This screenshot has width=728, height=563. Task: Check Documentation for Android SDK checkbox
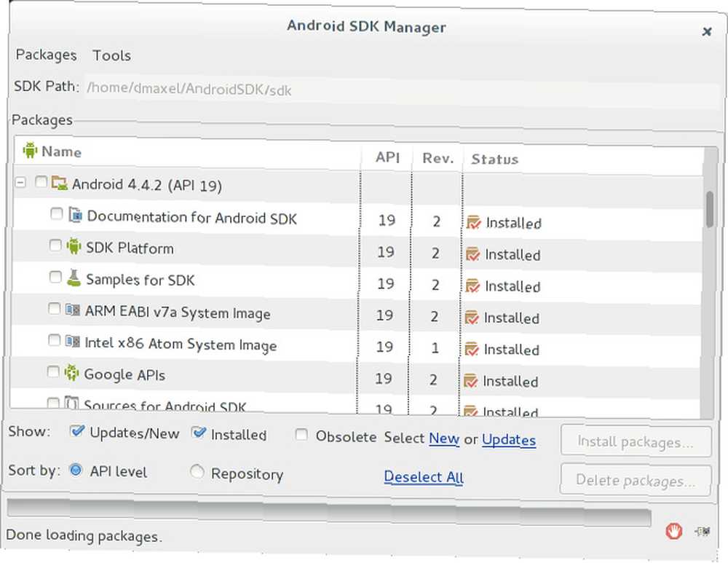[x=56, y=213]
